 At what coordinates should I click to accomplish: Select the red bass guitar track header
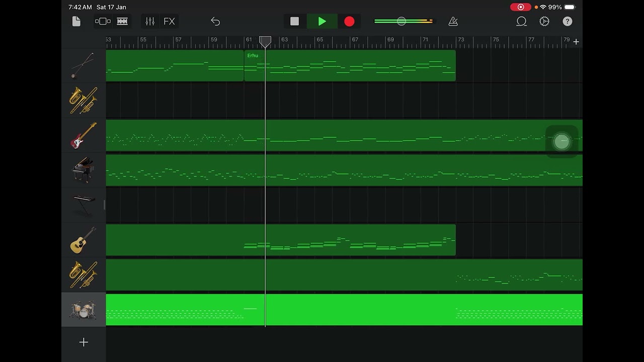tap(84, 135)
